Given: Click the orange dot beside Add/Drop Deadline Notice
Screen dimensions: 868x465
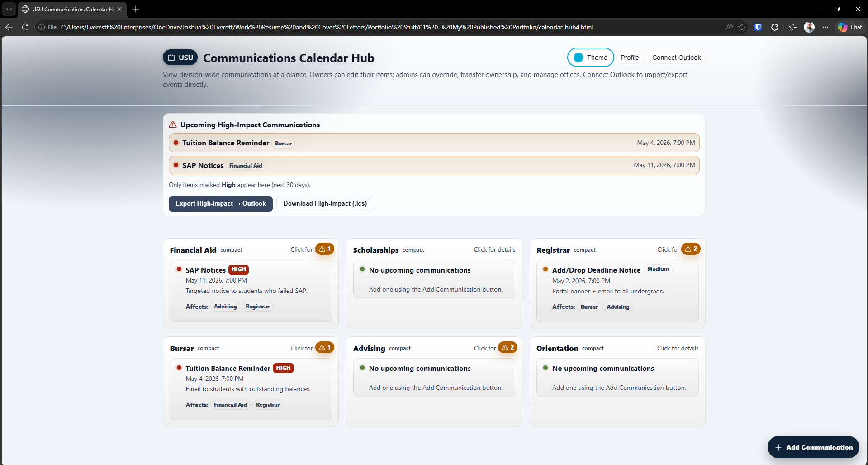Looking at the screenshot, I should click(545, 269).
